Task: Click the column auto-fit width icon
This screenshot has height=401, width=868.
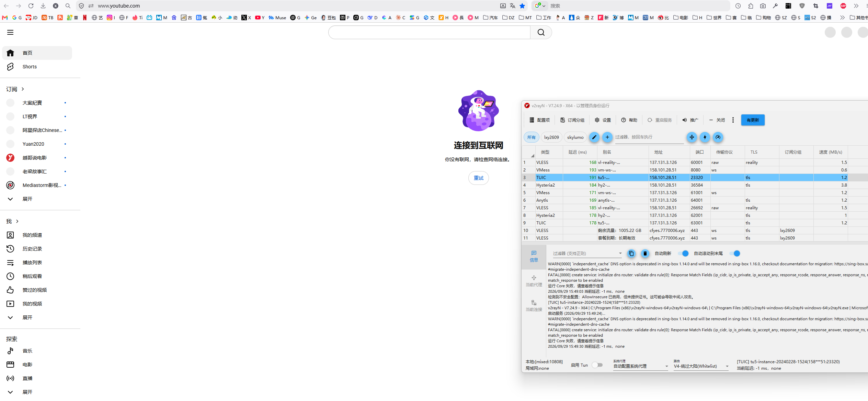Action: point(692,137)
